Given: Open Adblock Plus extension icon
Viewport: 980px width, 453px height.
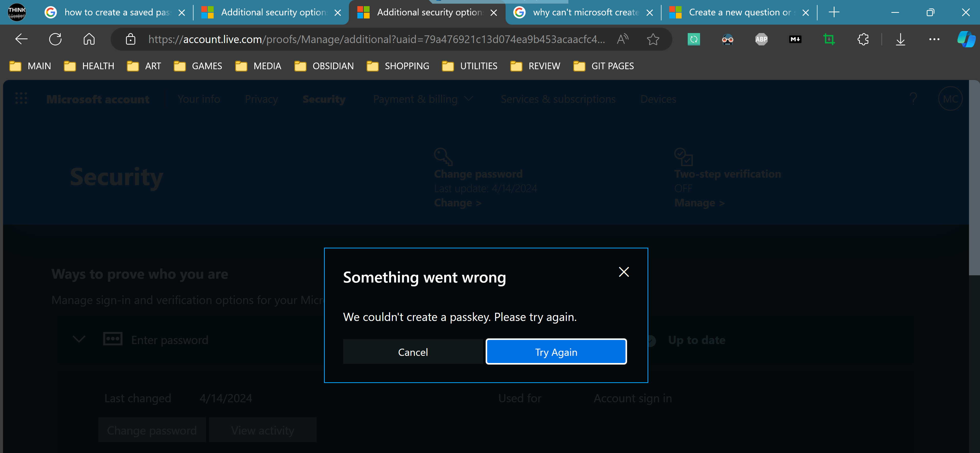Looking at the screenshot, I should pos(761,39).
